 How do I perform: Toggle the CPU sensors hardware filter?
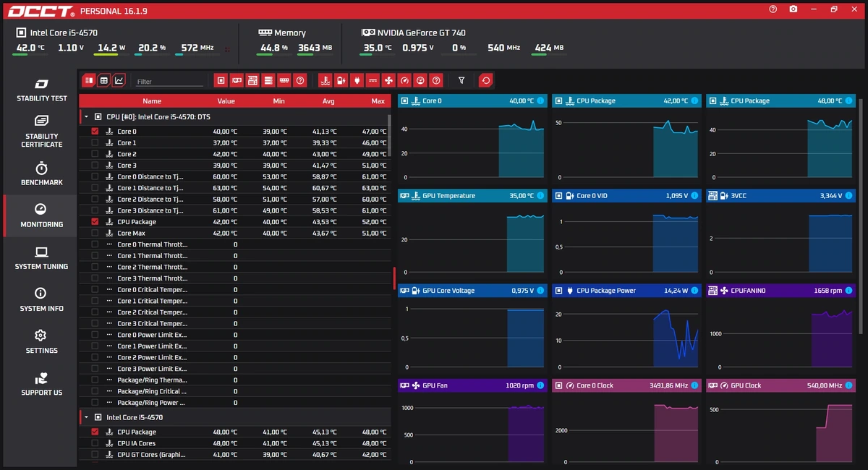tap(221, 80)
